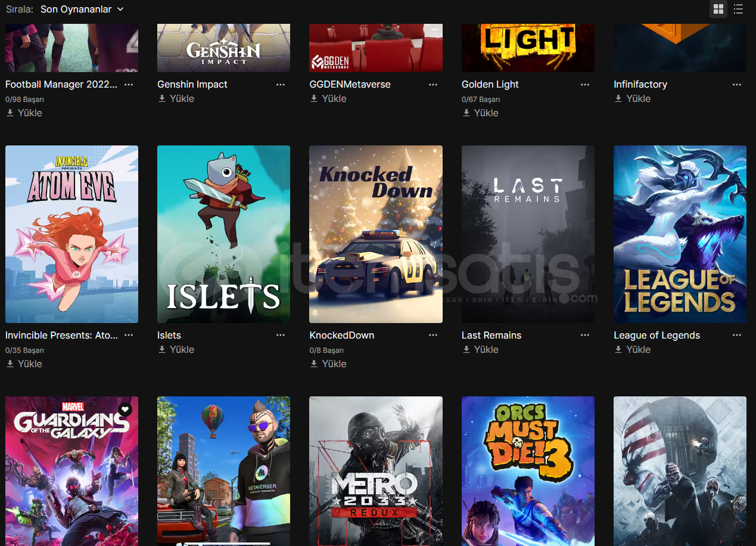Click Yükle under GGDENMetaverse

point(328,98)
